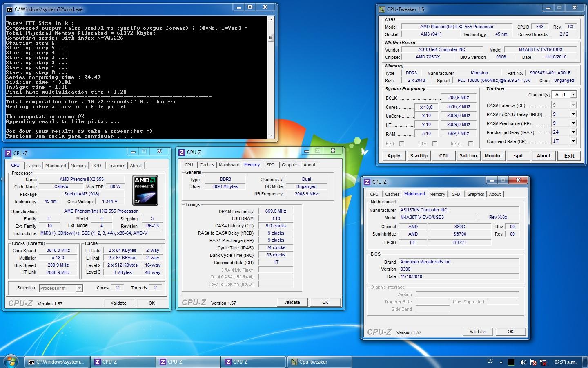The width and height of the screenshot is (588, 368).
Task: Click OK in the CPU-Z memory window
Action: click(325, 302)
